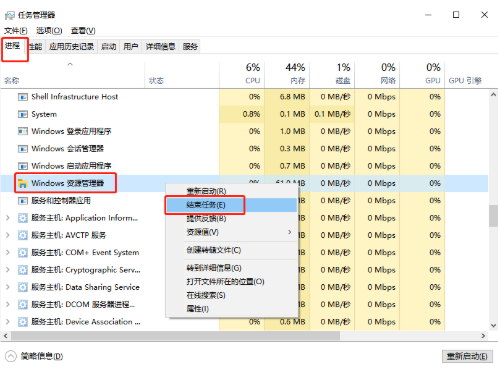
Task: Click the System process icon
Action: pyautogui.click(x=22, y=114)
